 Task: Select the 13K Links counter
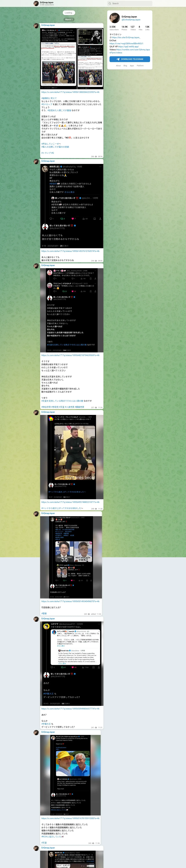tap(147, 28)
